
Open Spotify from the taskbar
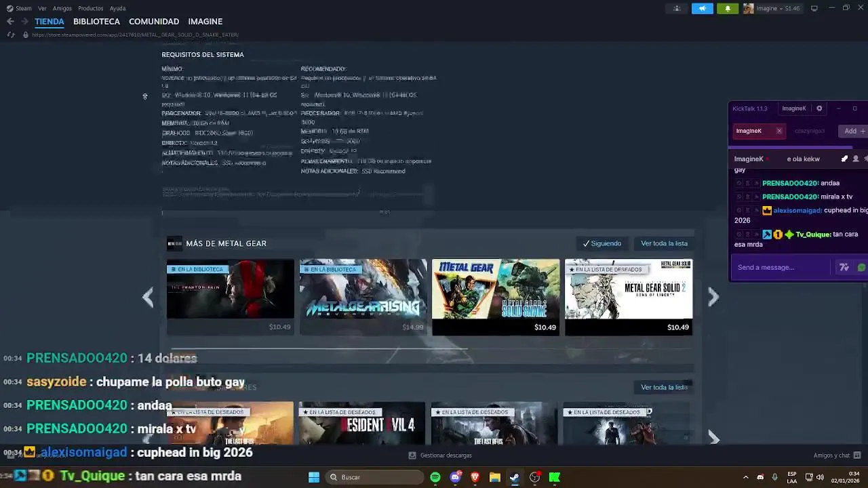click(x=435, y=477)
